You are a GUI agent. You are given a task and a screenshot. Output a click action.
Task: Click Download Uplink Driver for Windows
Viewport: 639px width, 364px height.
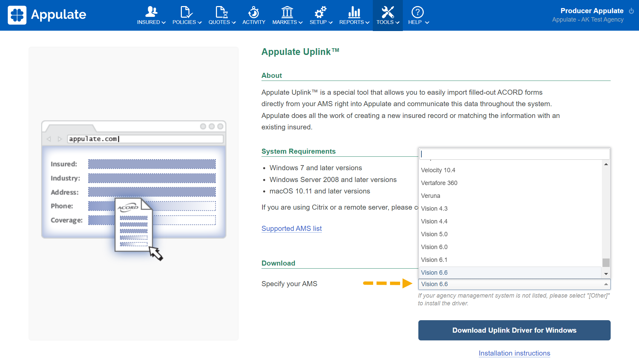point(514,330)
